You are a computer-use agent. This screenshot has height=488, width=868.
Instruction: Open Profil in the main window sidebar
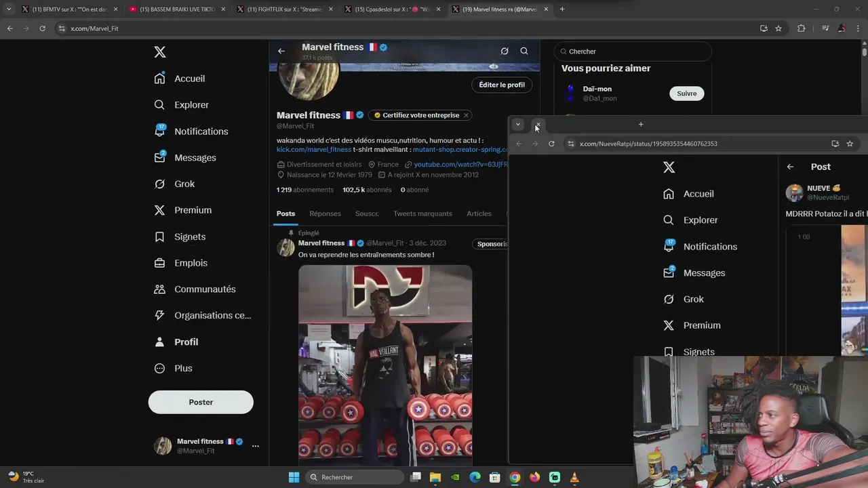point(176,342)
